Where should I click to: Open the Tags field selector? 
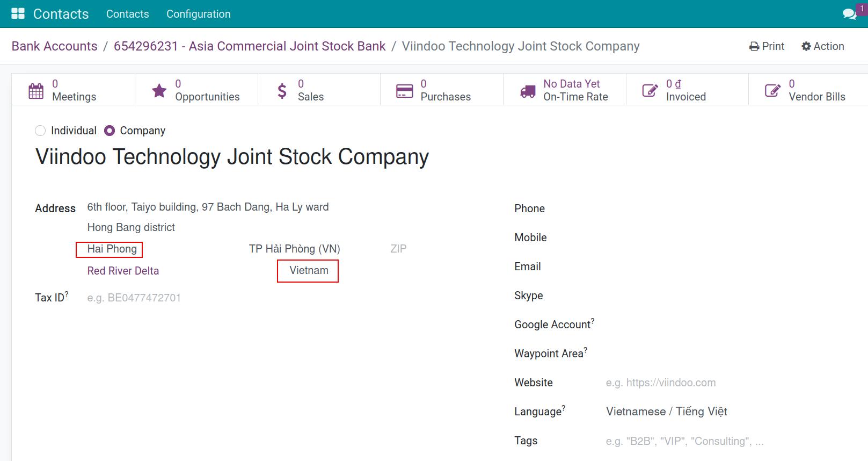[x=685, y=441]
